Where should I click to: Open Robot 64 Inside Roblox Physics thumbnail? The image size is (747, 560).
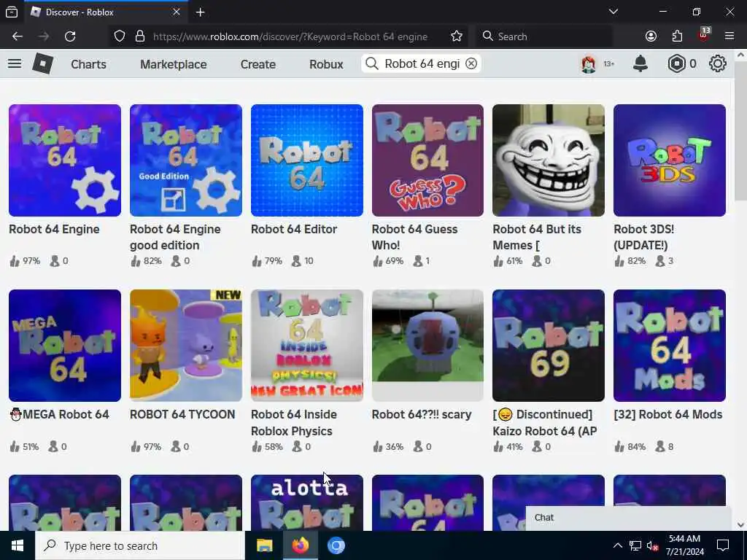tap(307, 346)
